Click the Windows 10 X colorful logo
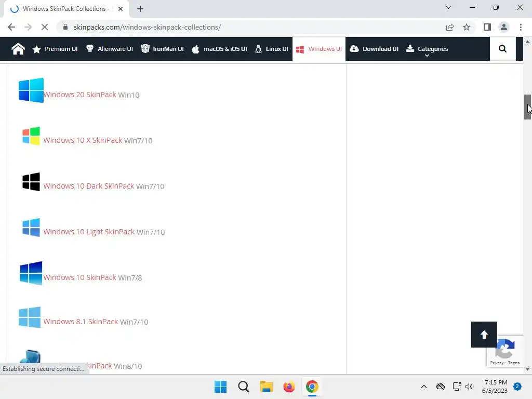The height and width of the screenshot is (399, 532). tap(31, 136)
